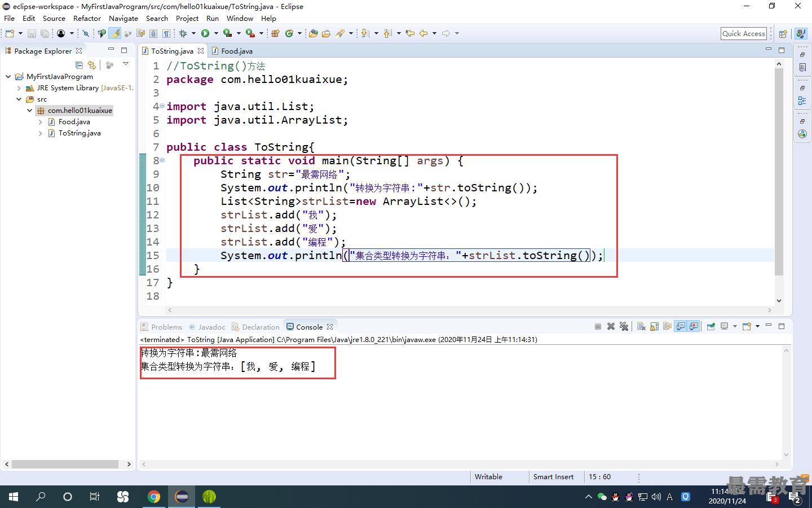Click the Java perspective icon
This screenshot has width=812, height=508.
point(801,34)
